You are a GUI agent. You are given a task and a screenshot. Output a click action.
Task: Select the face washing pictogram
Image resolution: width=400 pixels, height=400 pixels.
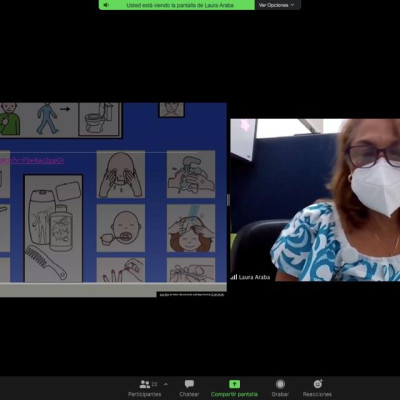click(121, 174)
